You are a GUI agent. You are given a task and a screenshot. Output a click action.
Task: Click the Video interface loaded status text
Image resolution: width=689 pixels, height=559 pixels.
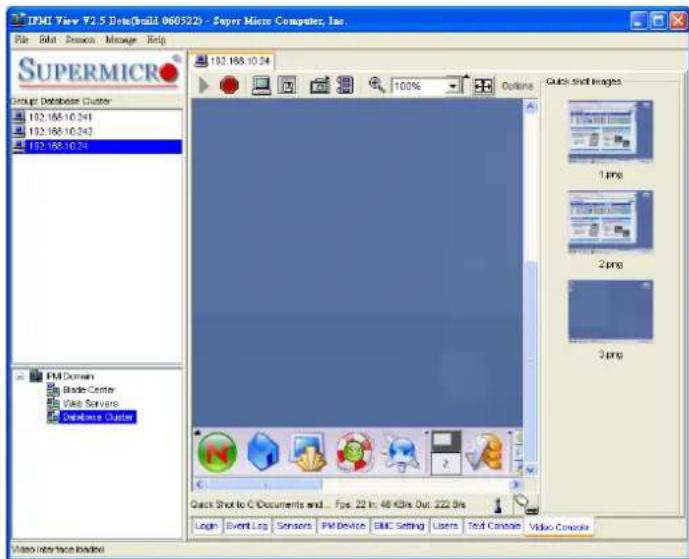[58, 549]
